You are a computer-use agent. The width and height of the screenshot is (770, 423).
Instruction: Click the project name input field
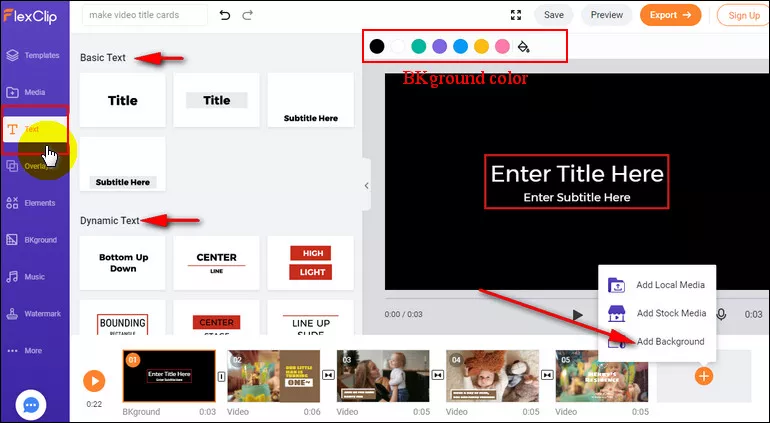[145, 15]
